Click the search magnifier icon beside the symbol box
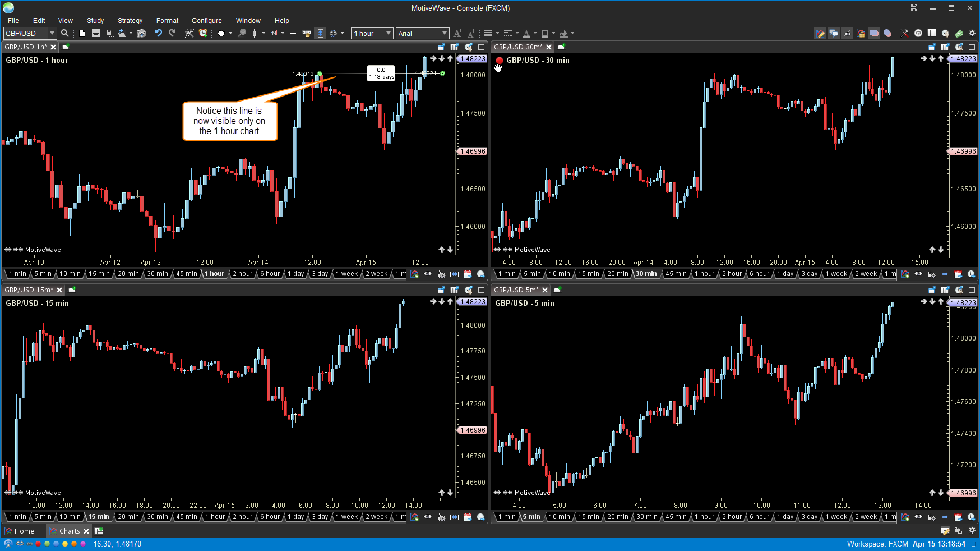The image size is (980, 551). click(65, 33)
